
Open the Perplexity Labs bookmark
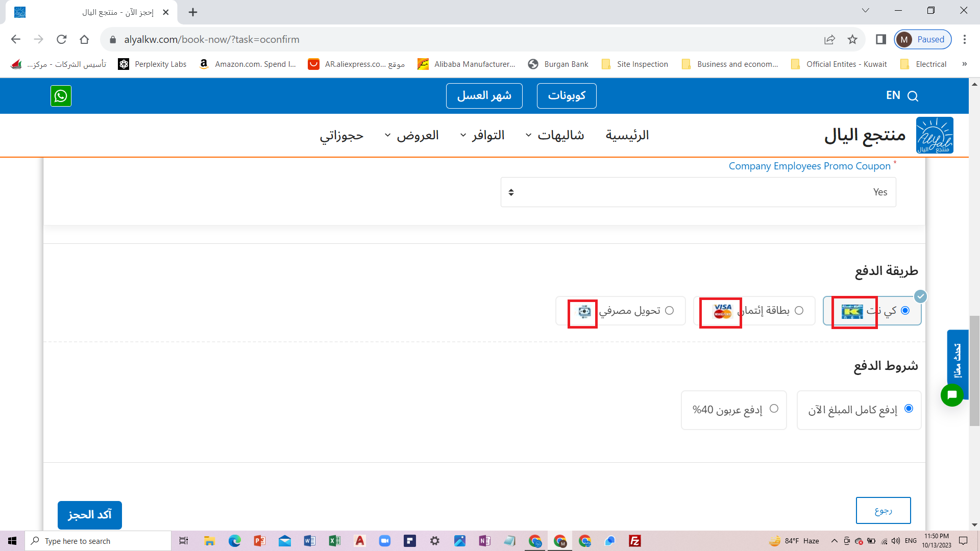(x=152, y=64)
